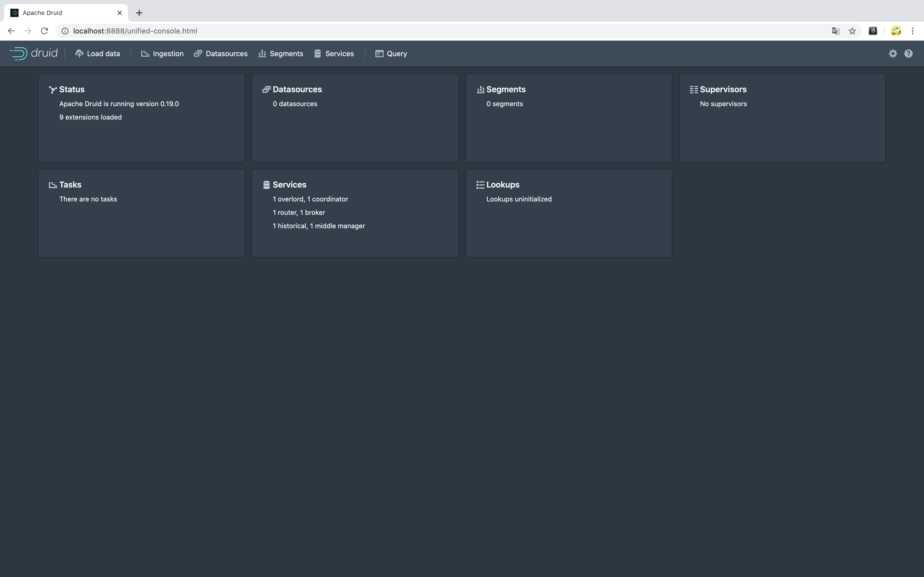Reload the page
The height and width of the screenshot is (577, 924).
(44, 31)
